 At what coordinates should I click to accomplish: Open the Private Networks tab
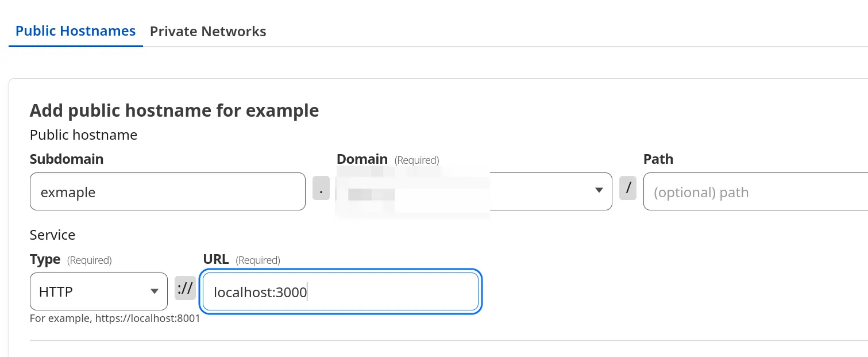coord(208,32)
